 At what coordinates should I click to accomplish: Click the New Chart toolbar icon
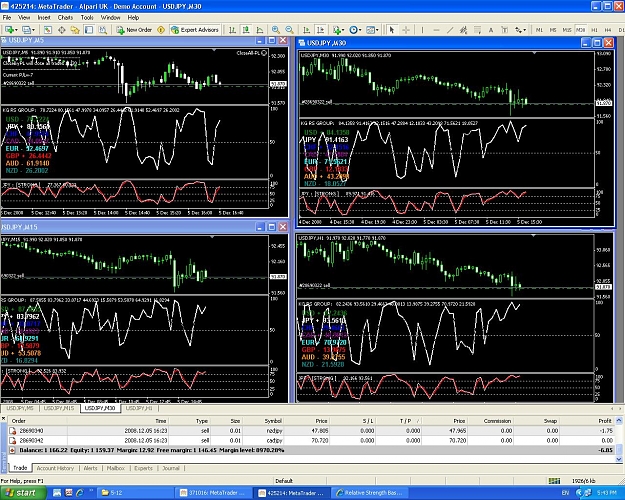pyautogui.click(x=9, y=30)
